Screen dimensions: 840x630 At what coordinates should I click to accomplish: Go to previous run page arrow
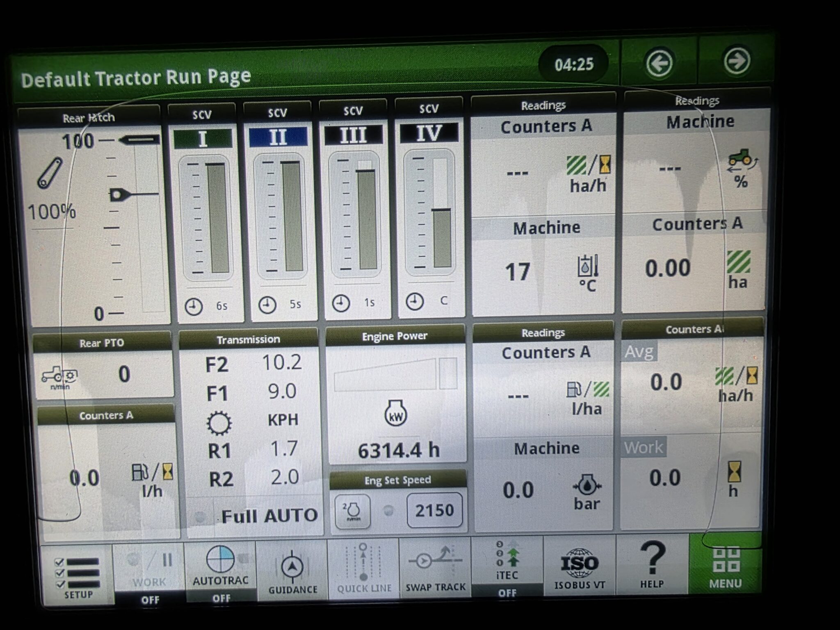pyautogui.click(x=659, y=64)
